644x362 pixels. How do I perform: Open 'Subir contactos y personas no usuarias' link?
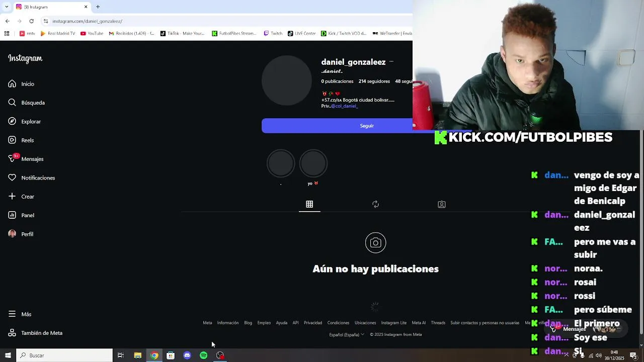(x=485, y=323)
